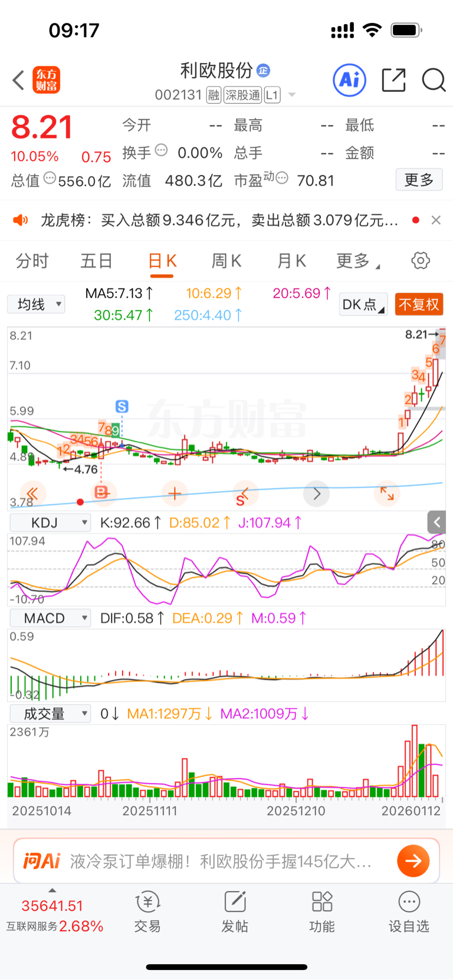Tap the info icon next to 总值
The height and width of the screenshot is (980, 453).
[x=50, y=178]
